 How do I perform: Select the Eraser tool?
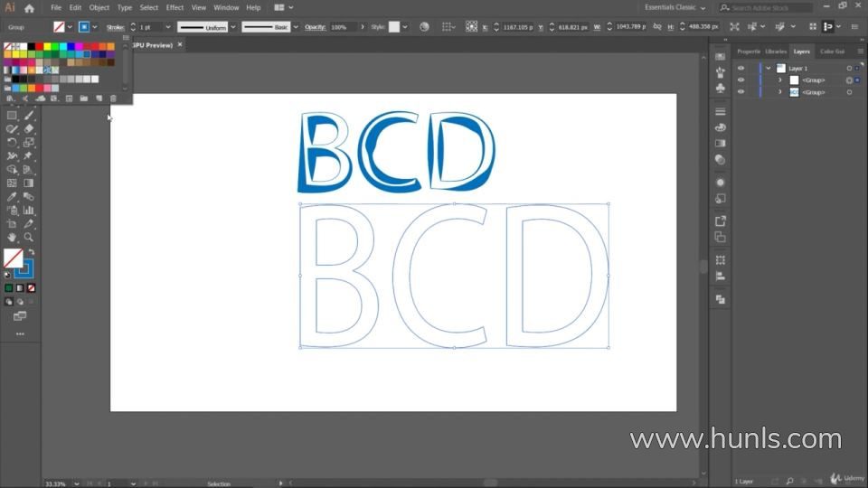coord(29,128)
